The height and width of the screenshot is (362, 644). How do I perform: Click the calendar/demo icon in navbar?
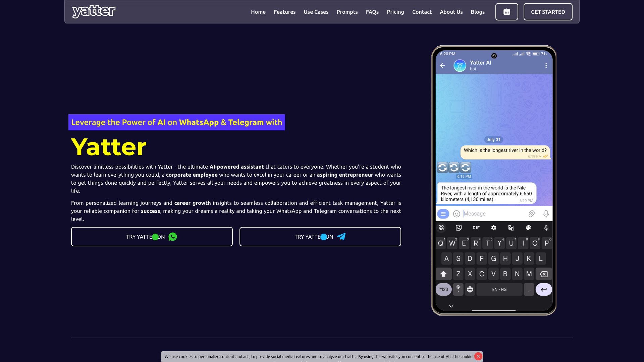point(506,11)
